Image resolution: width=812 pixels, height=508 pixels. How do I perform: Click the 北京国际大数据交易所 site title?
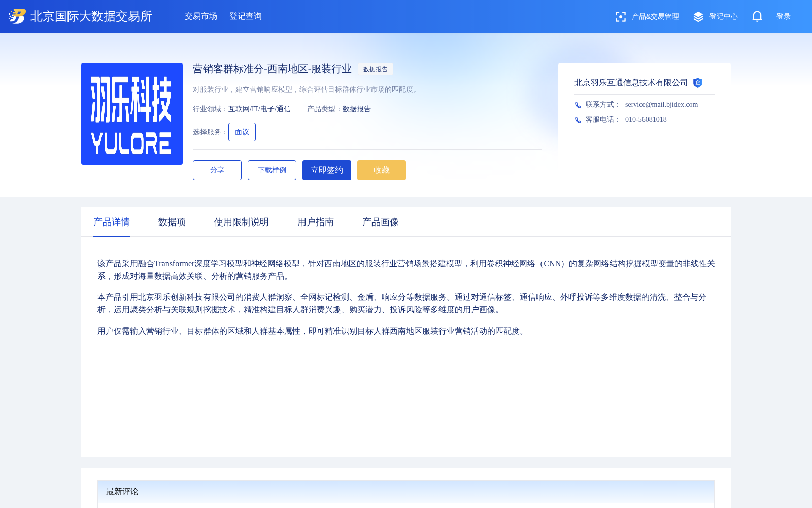pos(91,16)
